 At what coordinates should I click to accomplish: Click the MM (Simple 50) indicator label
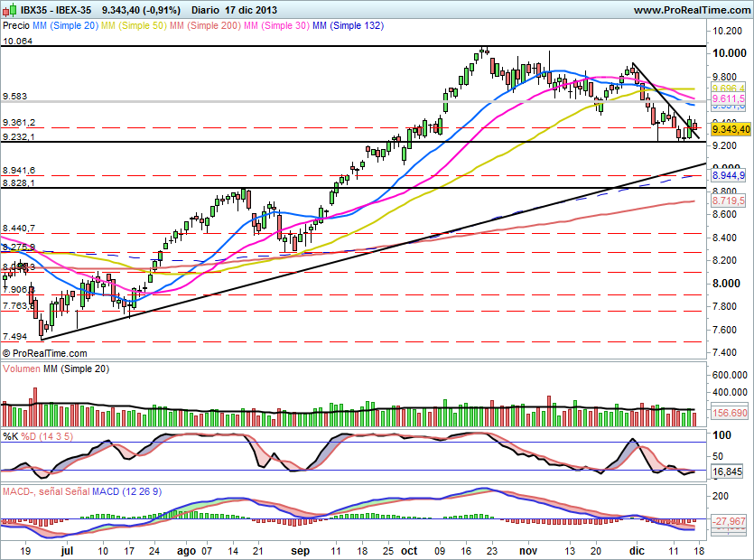pos(134,25)
